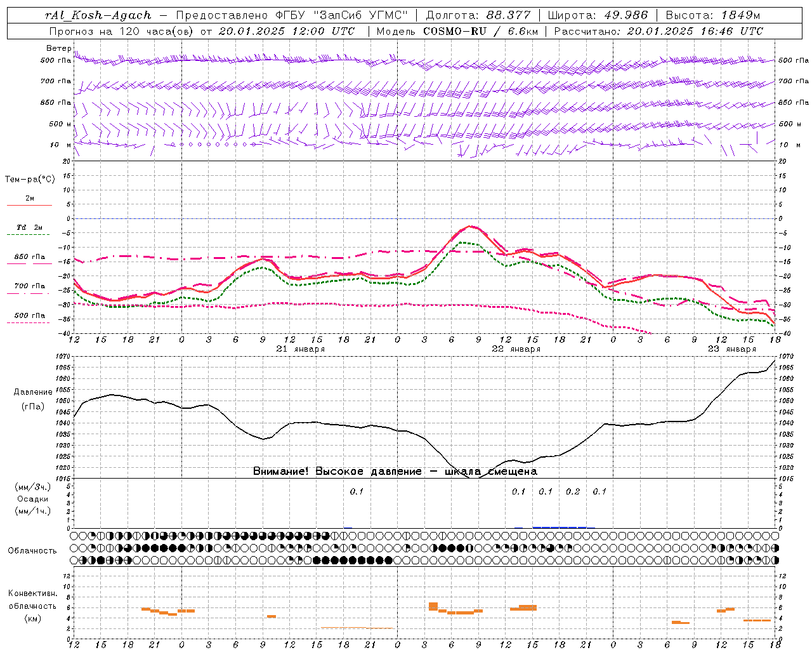
Task: Click the Td 2м legend entry
Action: 30,227
